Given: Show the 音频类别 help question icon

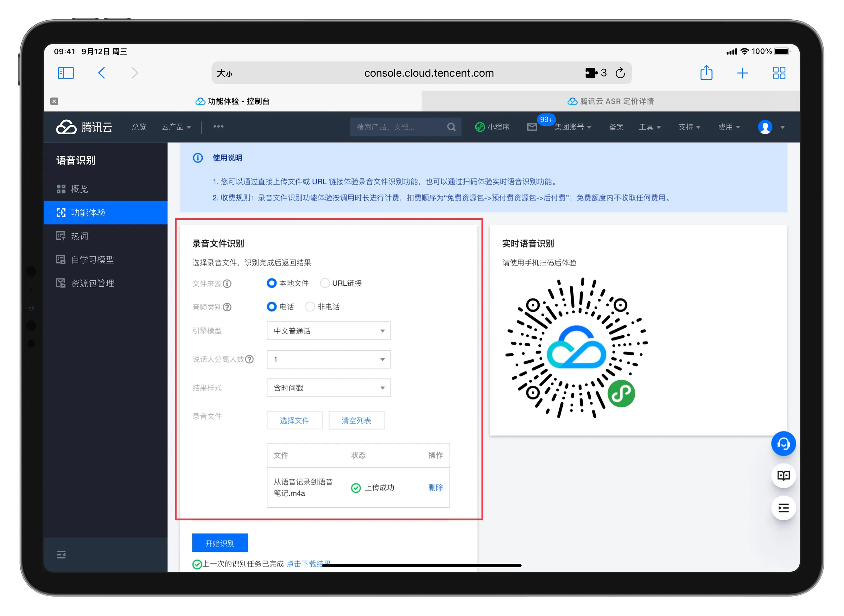Looking at the screenshot, I should (227, 307).
